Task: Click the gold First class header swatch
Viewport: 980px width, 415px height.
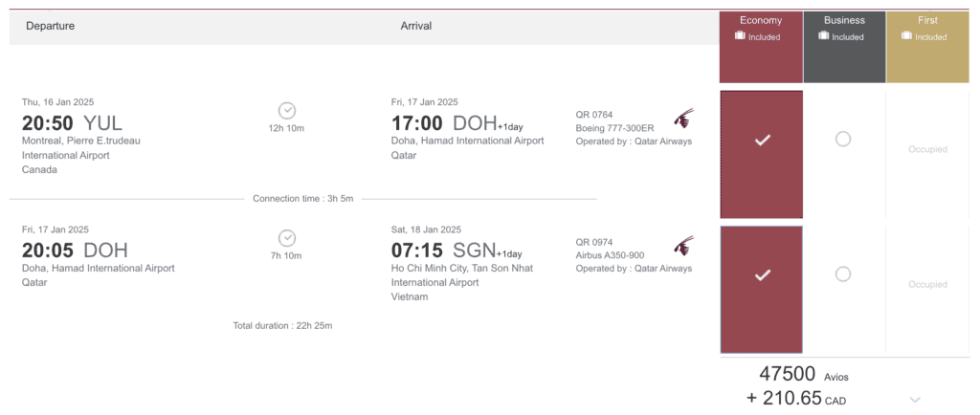Action: click(x=928, y=57)
